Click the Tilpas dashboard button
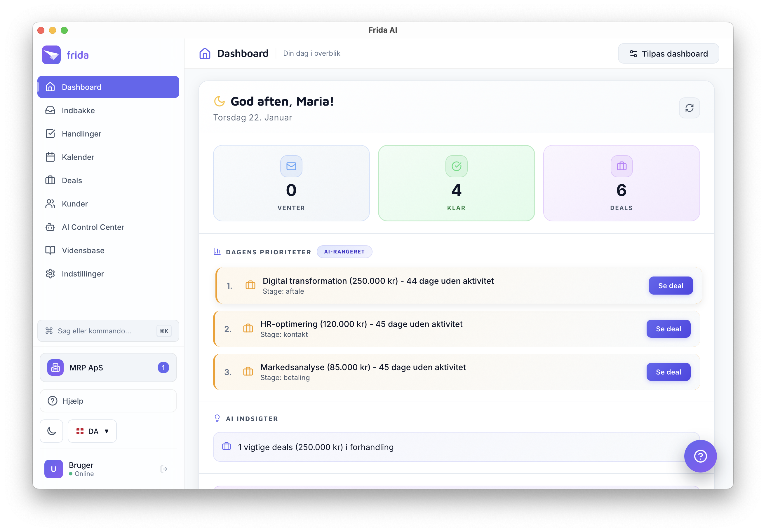 [668, 54]
